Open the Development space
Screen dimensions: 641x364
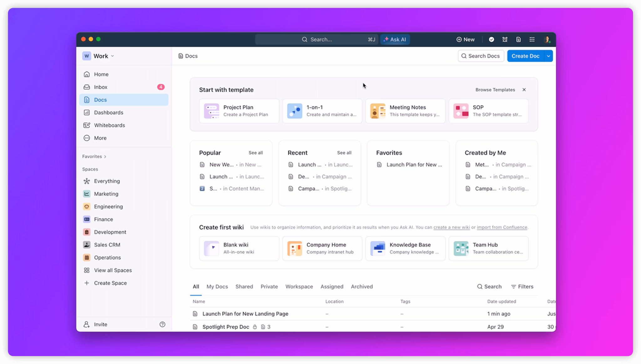(x=124, y=232)
